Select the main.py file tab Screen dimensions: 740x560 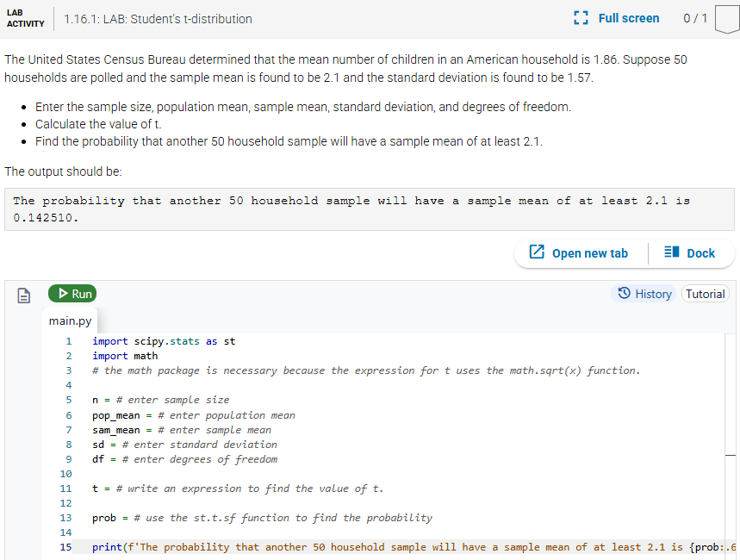70,321
